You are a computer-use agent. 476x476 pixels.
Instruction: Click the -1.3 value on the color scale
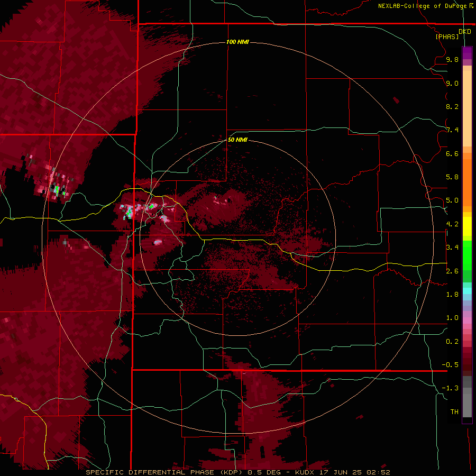coord(450,388)
